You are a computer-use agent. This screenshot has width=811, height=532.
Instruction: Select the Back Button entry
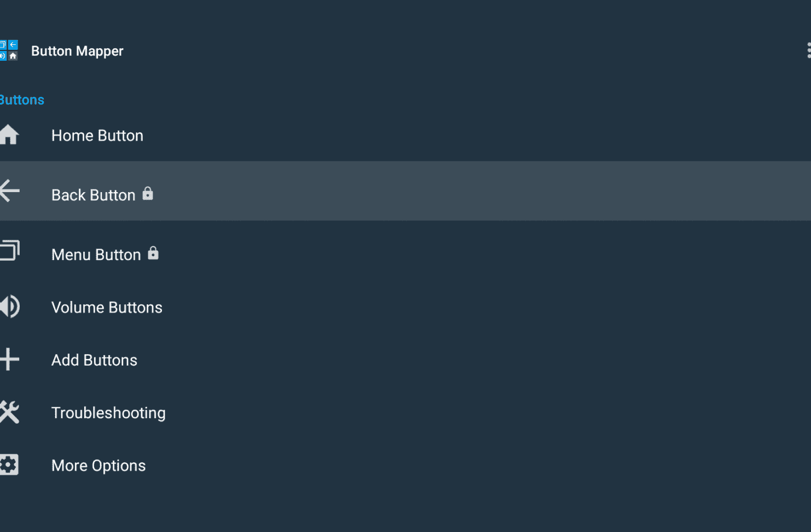click(x=405, y=190)
